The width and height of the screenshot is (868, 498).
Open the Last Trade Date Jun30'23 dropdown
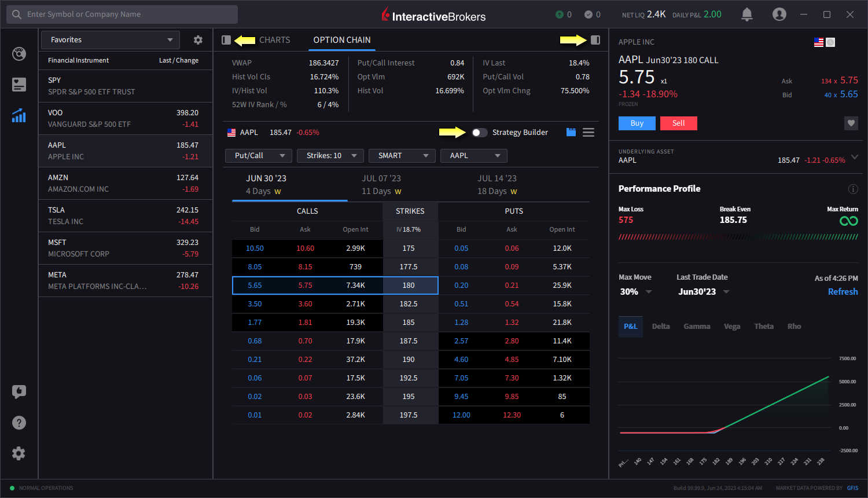pos(703,292)
